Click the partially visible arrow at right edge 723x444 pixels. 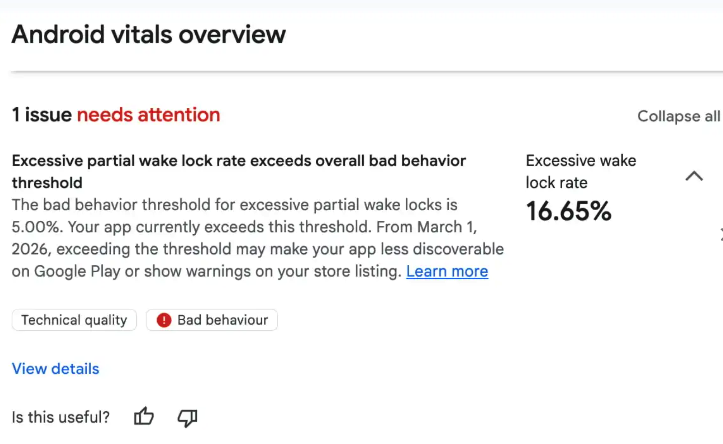[x=720, y=235]
